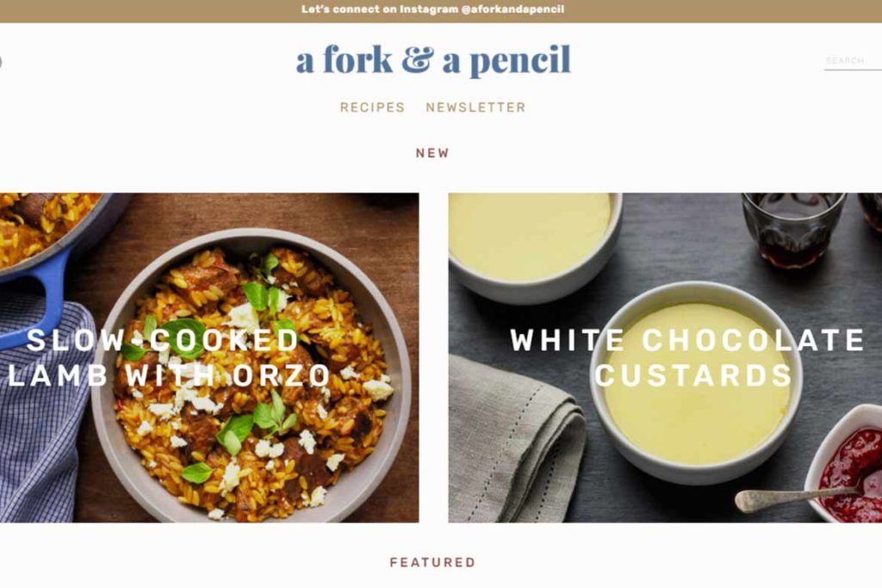Image resolution: width=882 pixels, height=588 pixels.
Task: Open the Newsletter menu link
Action: pyautogui.click(x=475, y=108)
